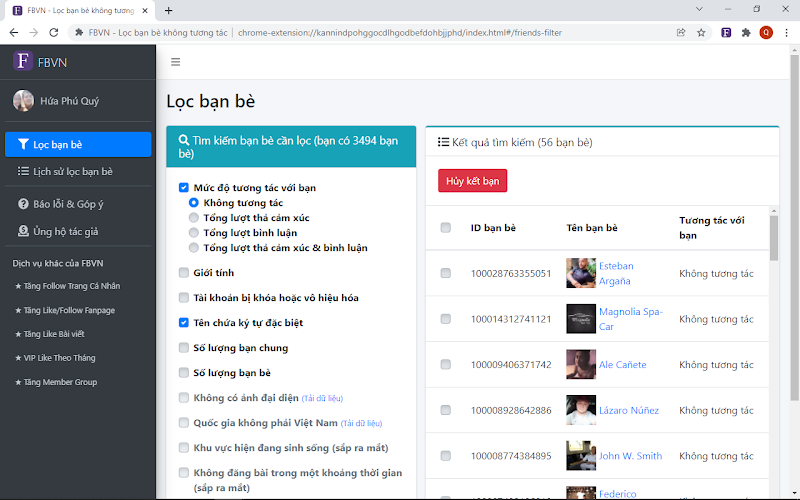This screenshot has height=500, width=800.
Task: Enable Số lượng bạn chung filter
Action: (x=184, y=347)
